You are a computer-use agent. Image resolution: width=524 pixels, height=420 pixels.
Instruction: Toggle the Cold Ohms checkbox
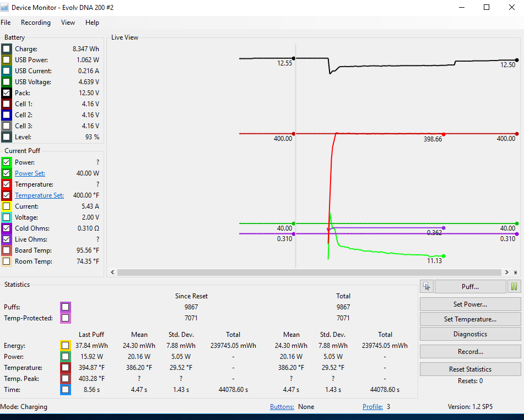[x=7, y=228]
